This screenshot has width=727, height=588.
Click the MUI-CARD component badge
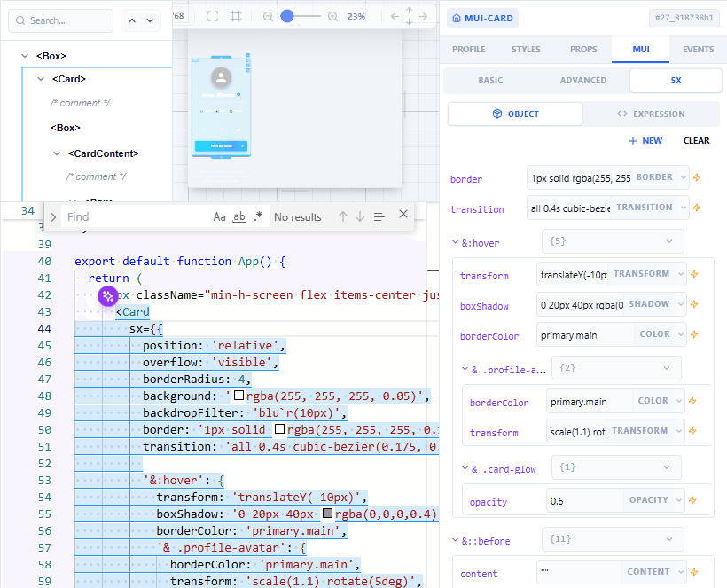[x=482, y=18]
